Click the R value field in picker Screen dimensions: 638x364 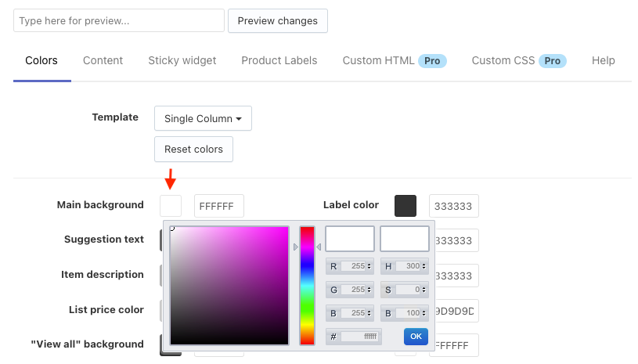(x=353, y=266)
